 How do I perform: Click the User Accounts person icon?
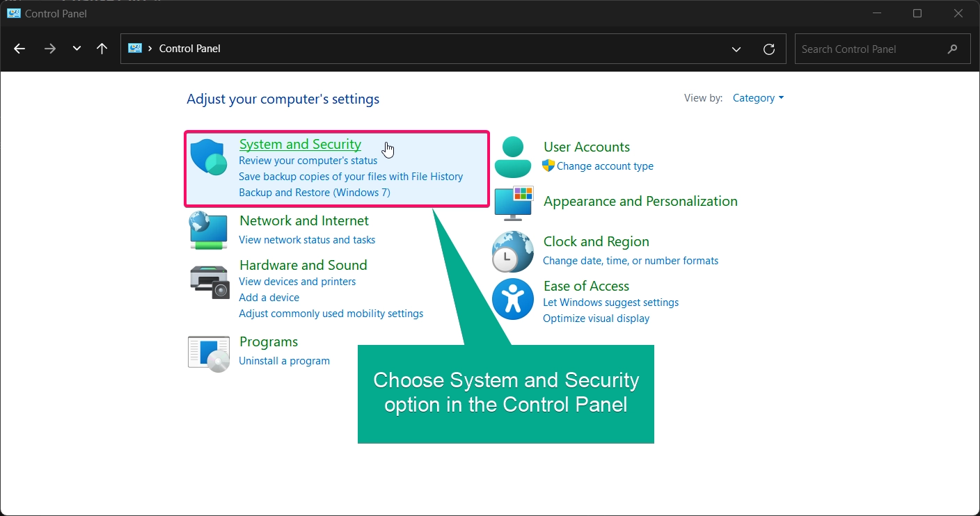pyautogui.click(x=513, y=156)
